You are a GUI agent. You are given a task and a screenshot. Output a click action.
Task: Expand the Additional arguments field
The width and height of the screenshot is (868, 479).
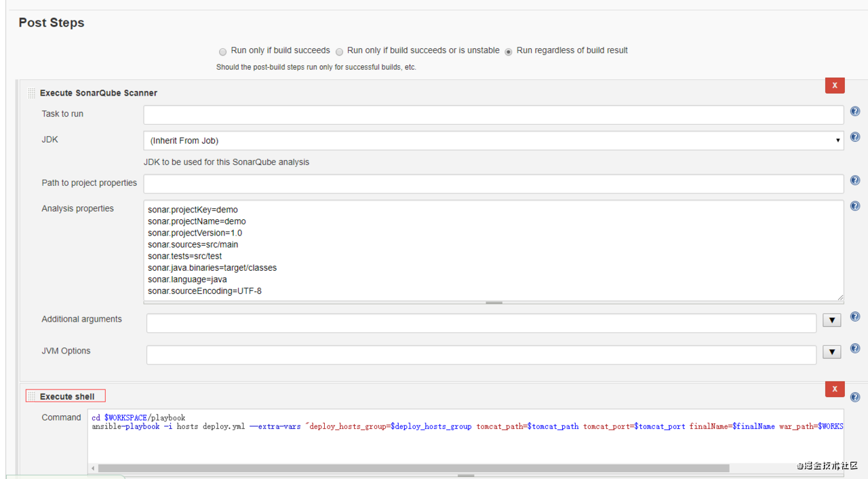(832, 320)
